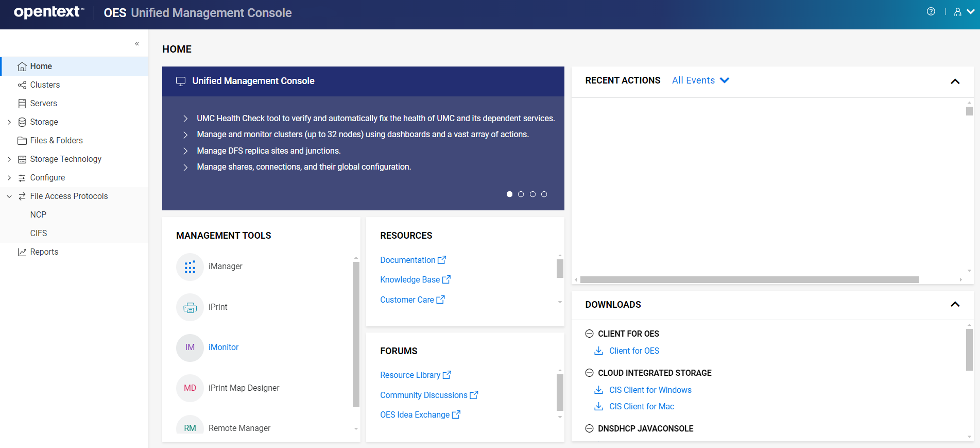Open Clusters in the sidebar
Image resolution: width=980 pixels, height=448 pixels.
coord(45,85)
